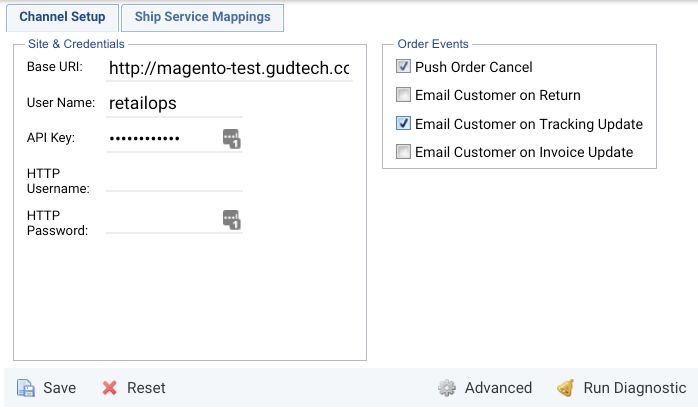This screenshot has height=412, width=698.
Task: Click the Run Diagnostic bell icon
Action: click(x=565, y=388)
